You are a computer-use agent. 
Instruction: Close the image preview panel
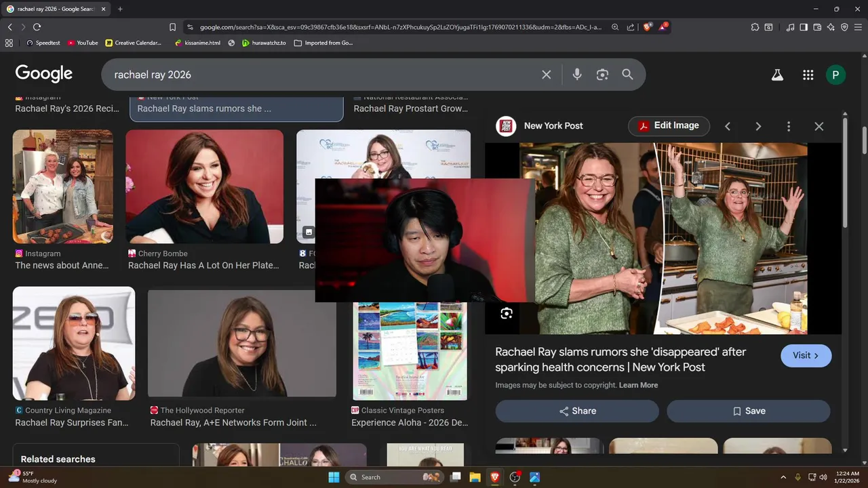(x=819, y=127)
